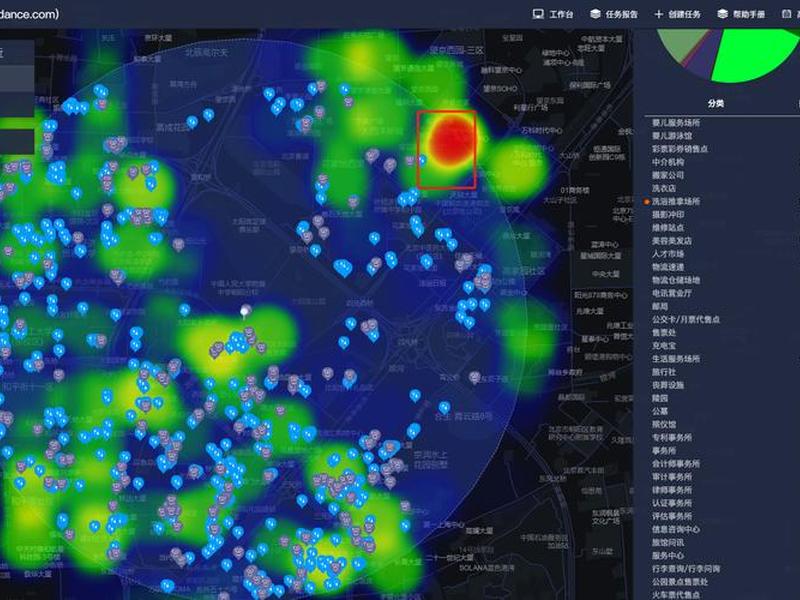This screenshot has height=600, width=800.
Task: Click 服务中心 category
Action: tap(668, 556)
